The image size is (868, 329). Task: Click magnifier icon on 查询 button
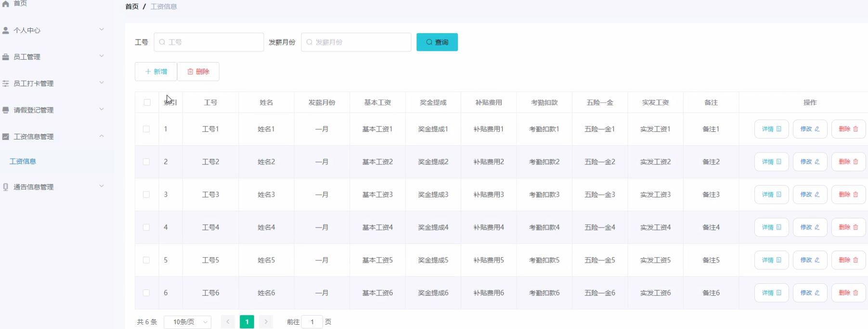click(x=429, y=42)
